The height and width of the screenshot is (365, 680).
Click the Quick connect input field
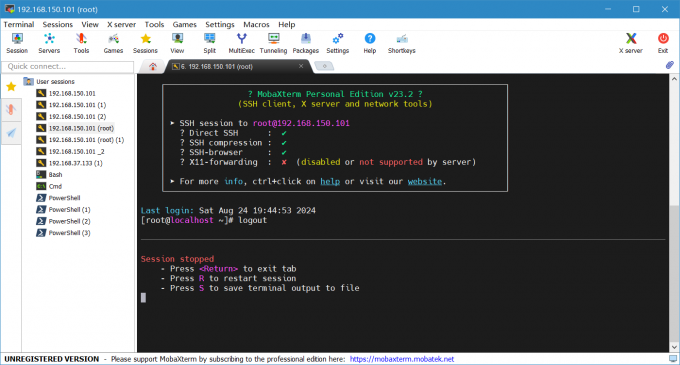point(68,66)
